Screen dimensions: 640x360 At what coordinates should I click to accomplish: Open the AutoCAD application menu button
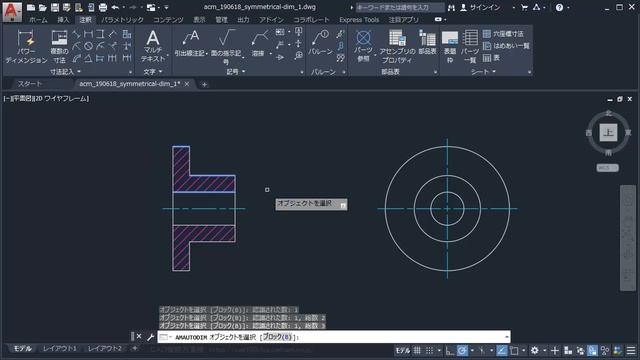(11, 11)
